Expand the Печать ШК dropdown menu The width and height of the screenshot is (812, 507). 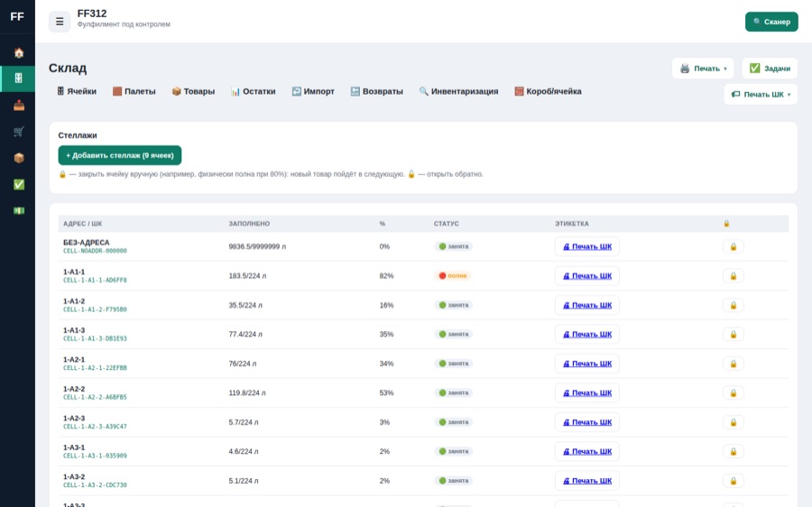point(761,94)
